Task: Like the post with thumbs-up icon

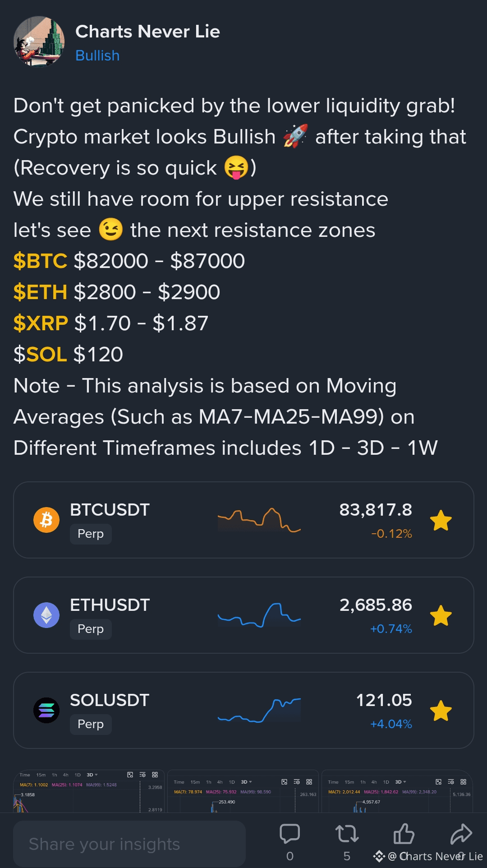Action: tap(404, 834)
